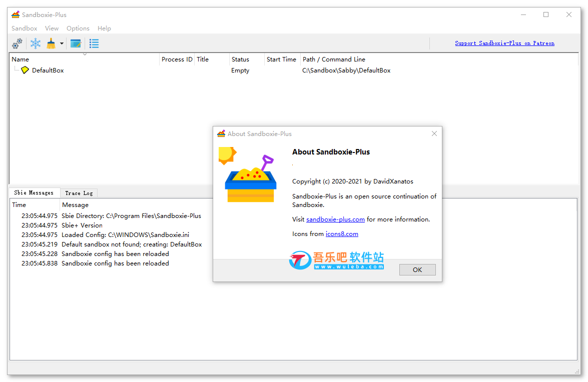Open the icons8.com link
588x382 pixels.
click(342, 234)
